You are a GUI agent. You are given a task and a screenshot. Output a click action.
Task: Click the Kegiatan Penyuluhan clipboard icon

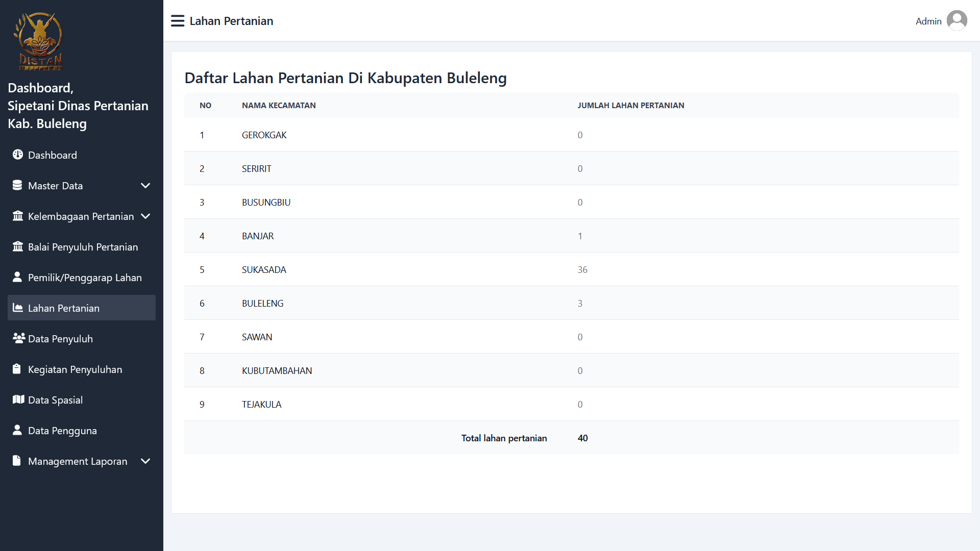pos(17,369)
